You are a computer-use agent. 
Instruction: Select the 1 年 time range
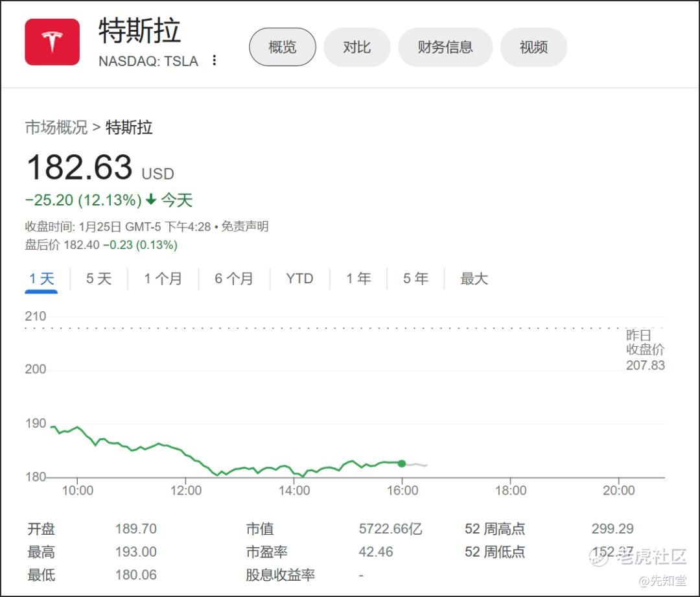[358, 279]
